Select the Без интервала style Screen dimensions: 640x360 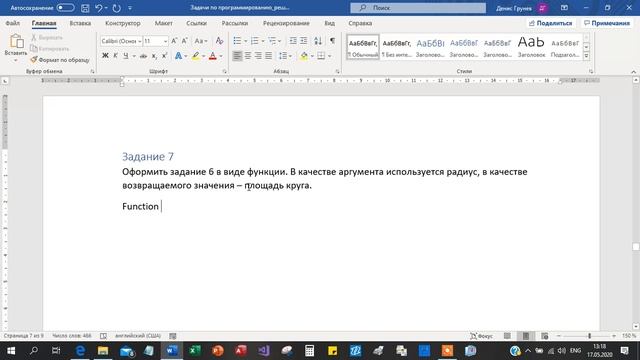pyautogui.click(x=396, y=47)
